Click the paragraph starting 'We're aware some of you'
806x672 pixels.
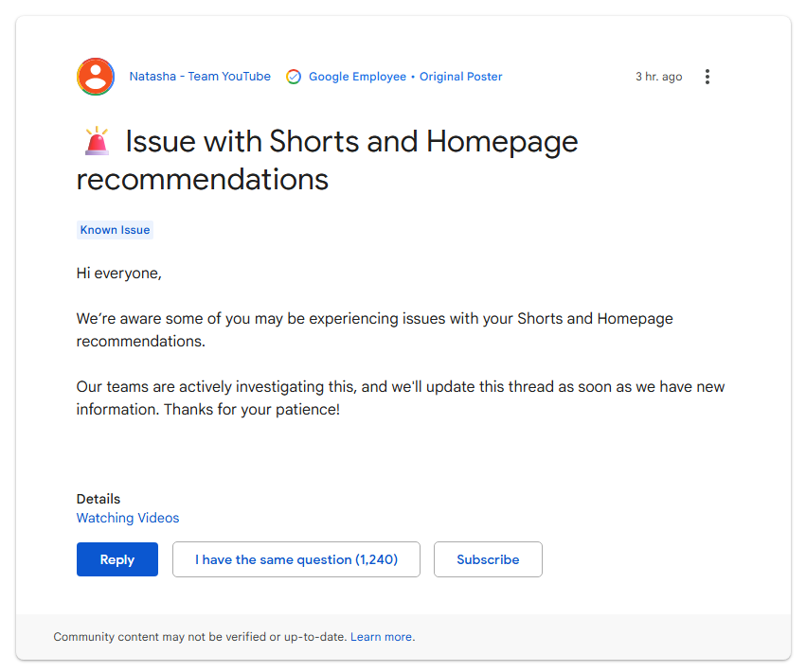tap(375, 329)
